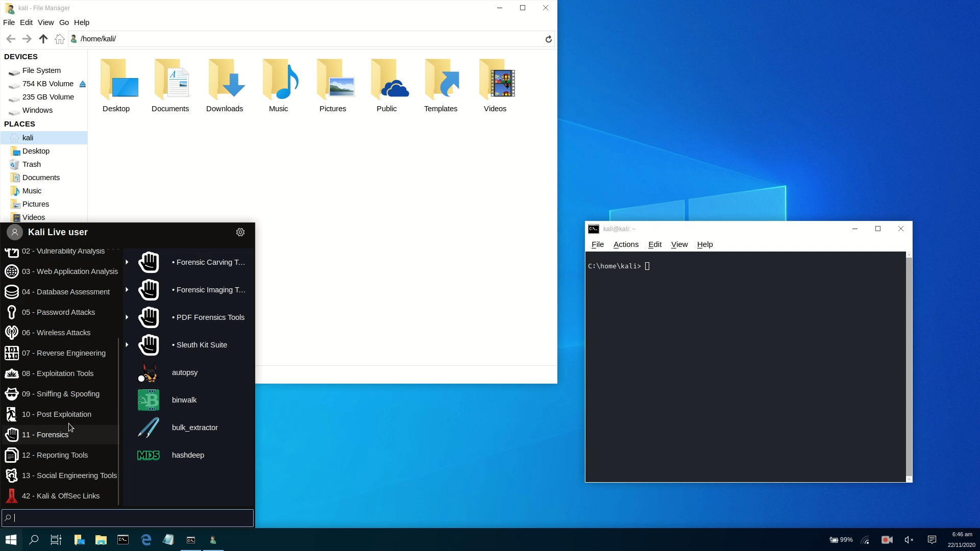Viewport: 980px width, 551px height.
Task: Open 42 - Kali & OffSec Links
Action: (61, 496)
